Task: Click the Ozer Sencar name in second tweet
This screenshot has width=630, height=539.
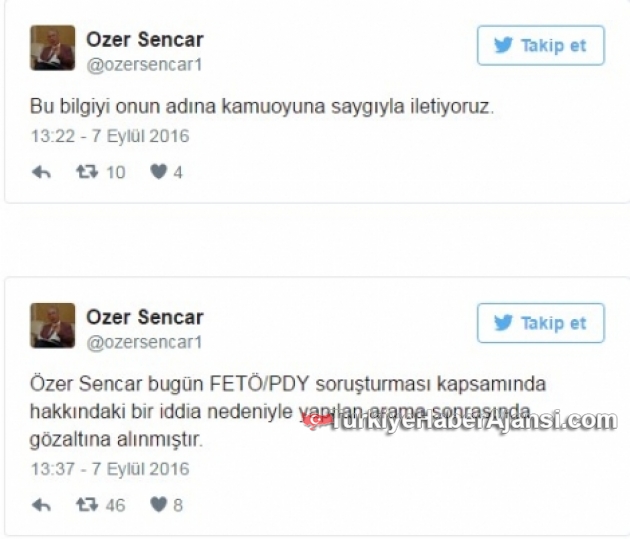Action: tap(145, 317)
